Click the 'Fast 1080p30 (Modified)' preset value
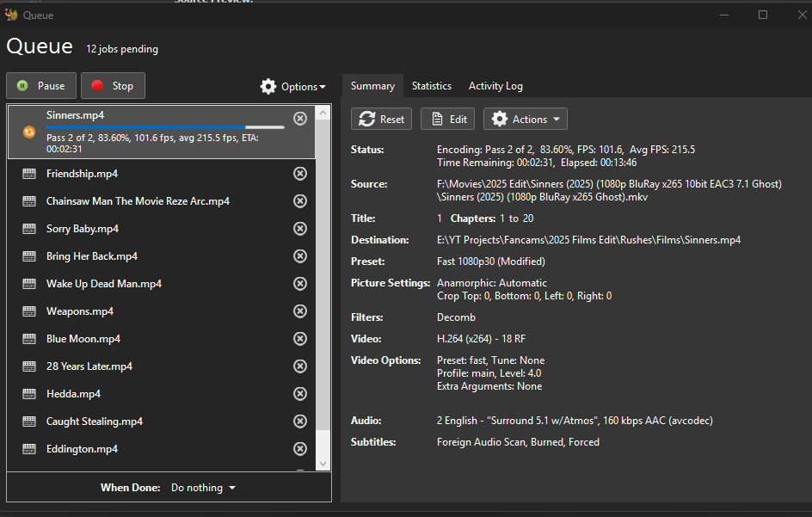 point(491,262)
